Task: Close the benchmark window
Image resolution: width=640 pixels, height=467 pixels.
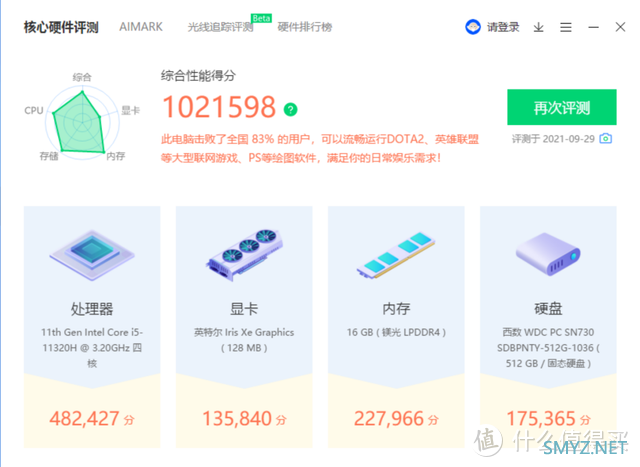Action: coord(620,27)
